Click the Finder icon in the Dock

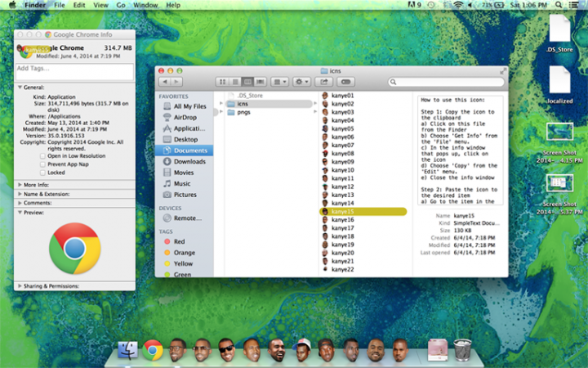coord(127,351)
